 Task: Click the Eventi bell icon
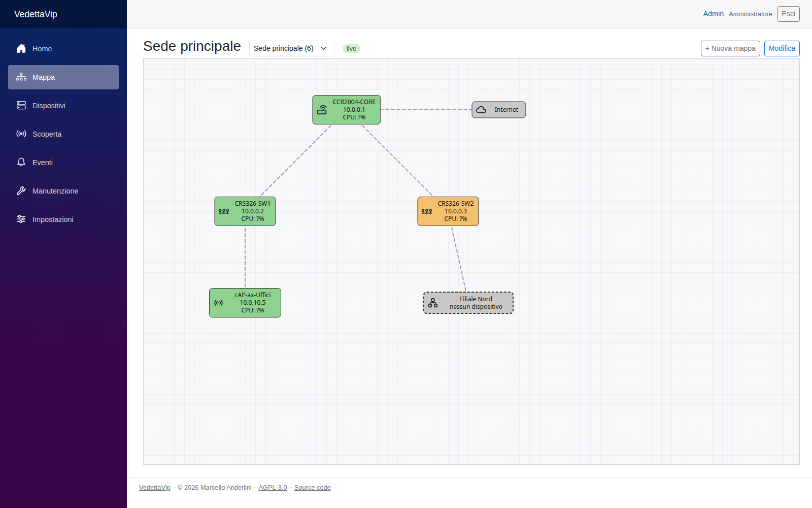[x=21, y=163]
